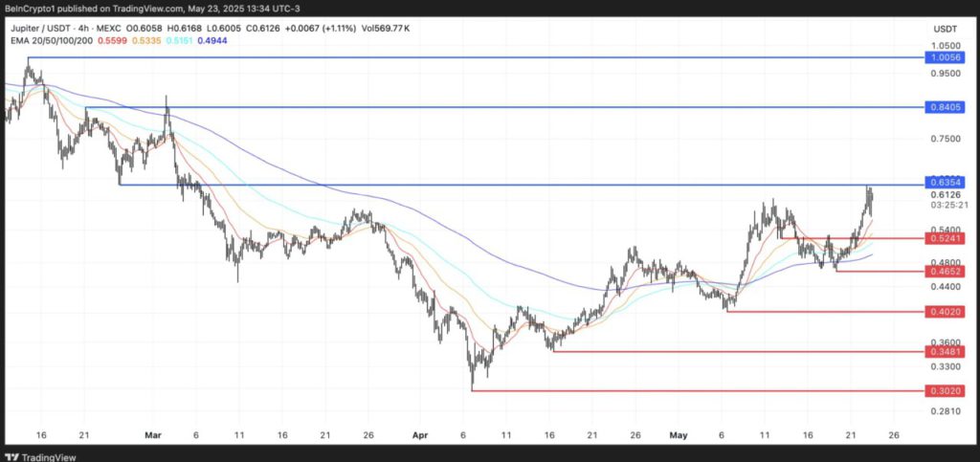Click the 0.4020 red support label
980x462 pixels.
(945, 312)
